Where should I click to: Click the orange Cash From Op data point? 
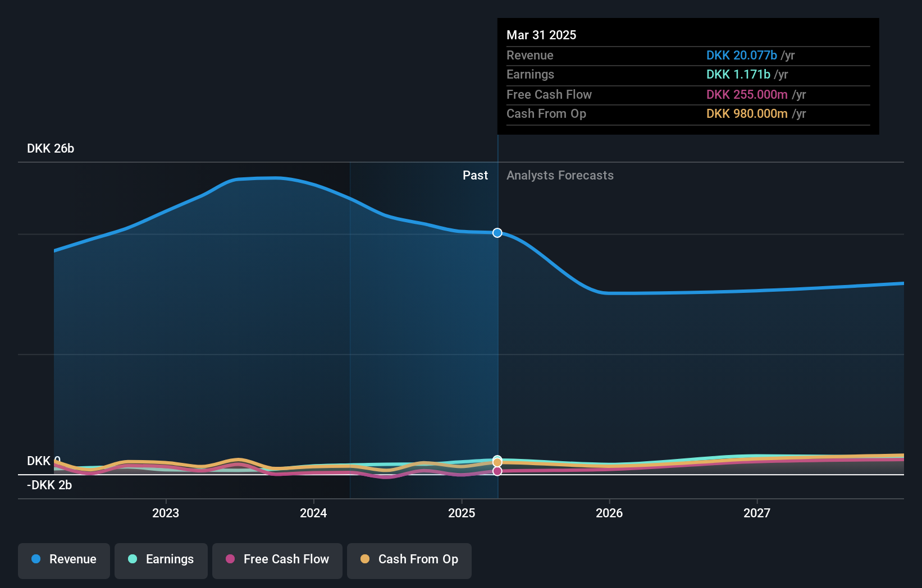coord(497,462)
